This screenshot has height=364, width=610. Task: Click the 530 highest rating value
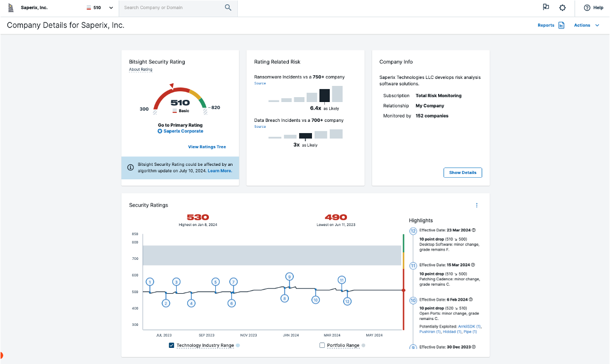198,217
